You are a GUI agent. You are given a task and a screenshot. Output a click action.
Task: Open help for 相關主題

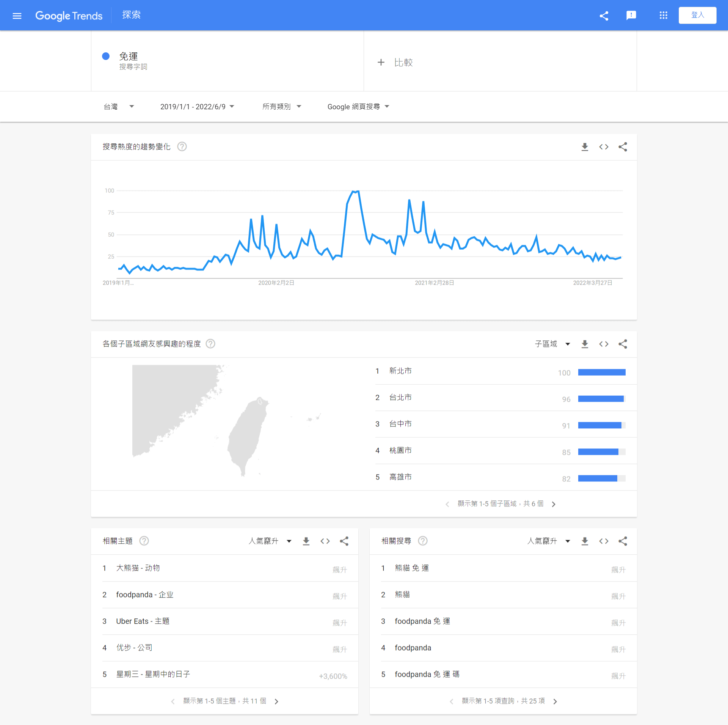click(144, 541)
